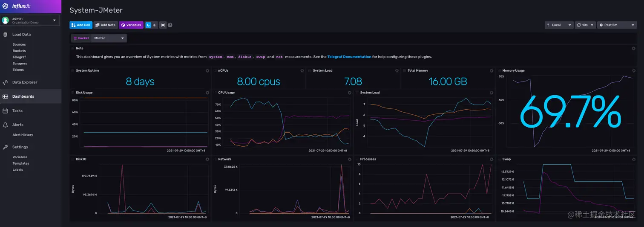The height and width of the screenshot is (227, 644).
Task: Click the "16.00 GB" total memory value
Action: [x=448, y=81]
